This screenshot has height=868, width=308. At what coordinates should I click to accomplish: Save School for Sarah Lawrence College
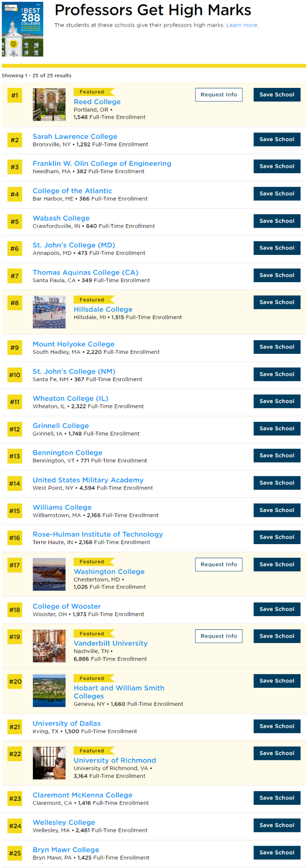pyautogui.click(x=277, y=139)
